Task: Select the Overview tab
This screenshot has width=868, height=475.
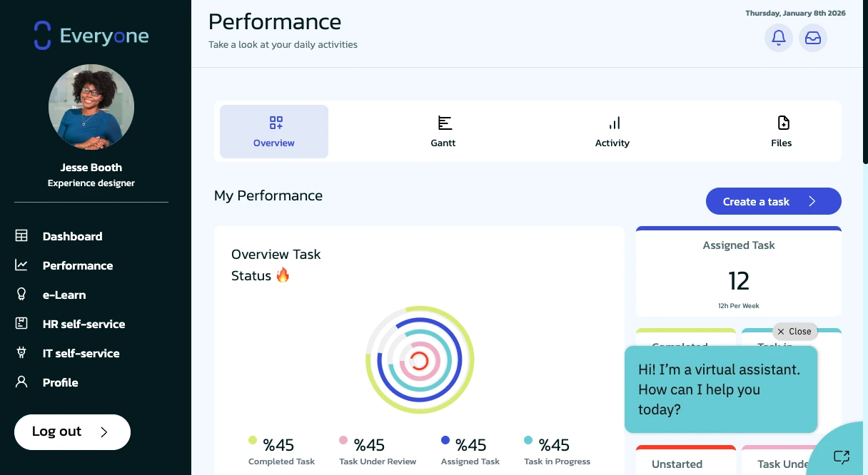Action: [274, 132]
